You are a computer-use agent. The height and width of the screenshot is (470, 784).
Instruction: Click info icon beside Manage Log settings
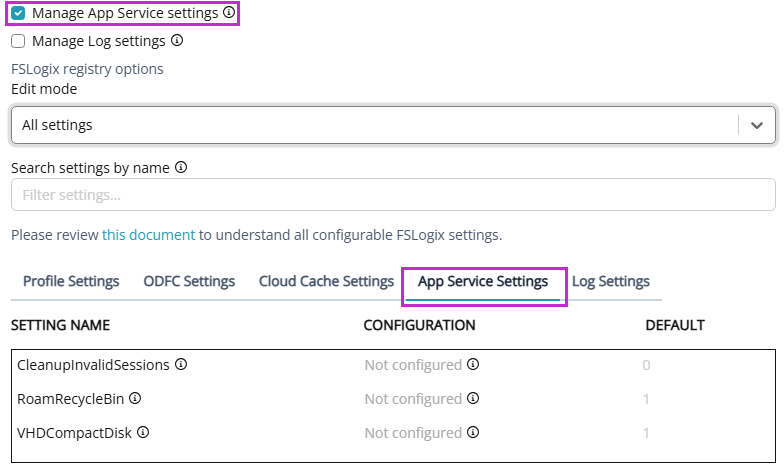pos(177,41)
